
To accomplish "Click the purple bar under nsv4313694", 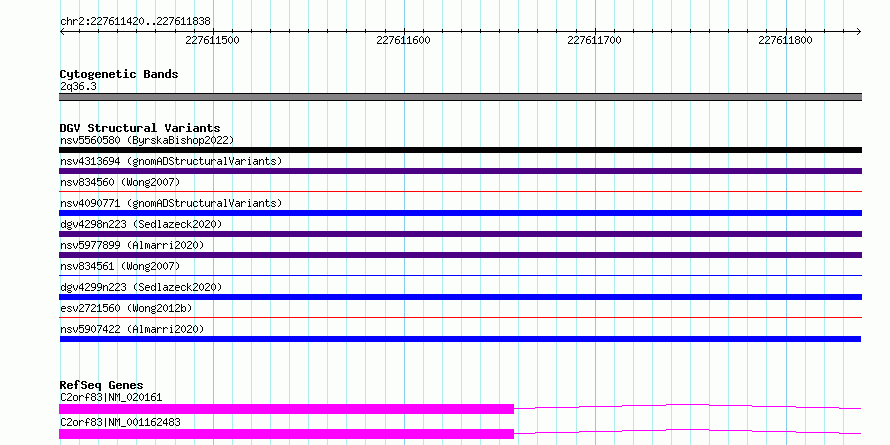I will pos(460,171).
